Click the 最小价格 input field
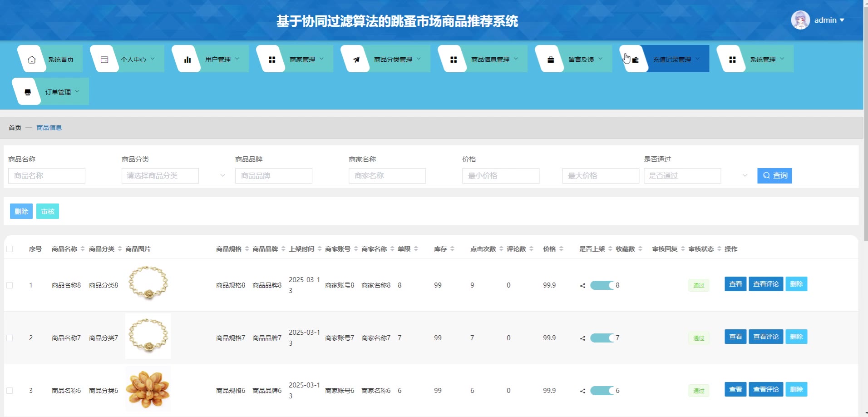 click(500, 176)
